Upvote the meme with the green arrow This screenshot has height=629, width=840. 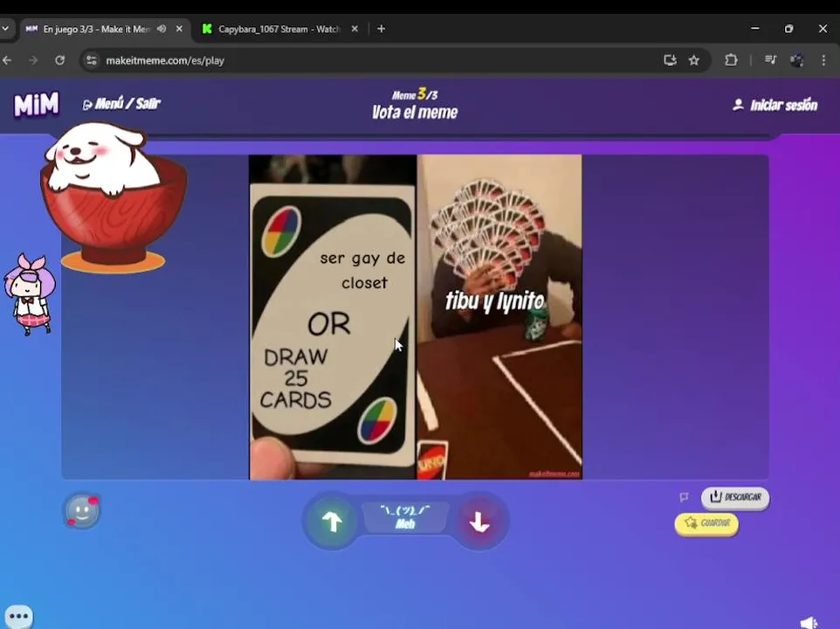pyautogui.click(x=332, y=522)
